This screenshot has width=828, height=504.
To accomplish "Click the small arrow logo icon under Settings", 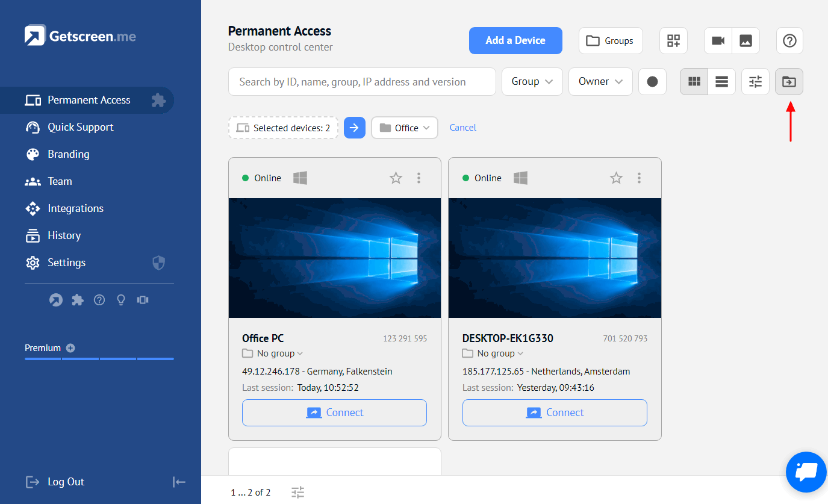I will click(56, 300).
